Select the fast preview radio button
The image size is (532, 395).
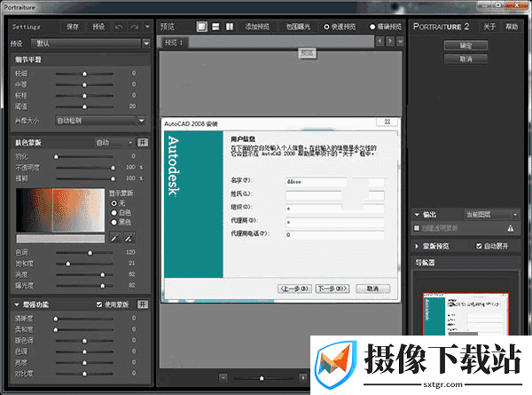point(326,27)
